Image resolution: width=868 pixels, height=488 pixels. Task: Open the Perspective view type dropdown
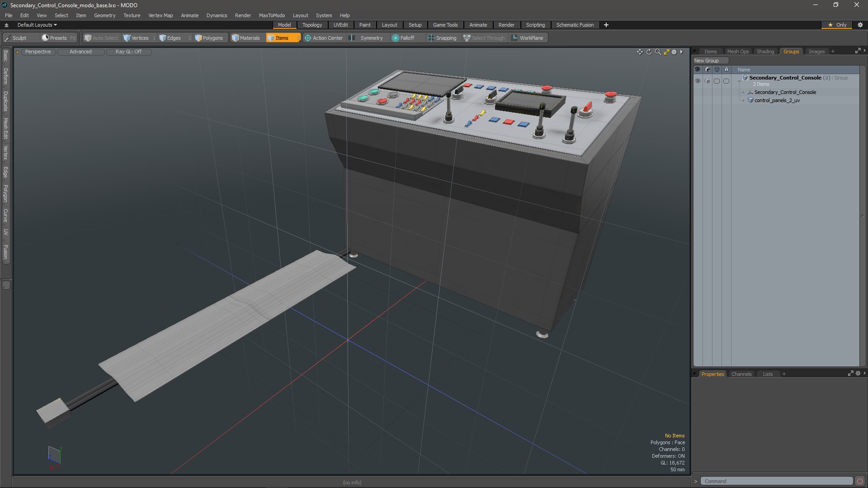[x=38, y=52]
